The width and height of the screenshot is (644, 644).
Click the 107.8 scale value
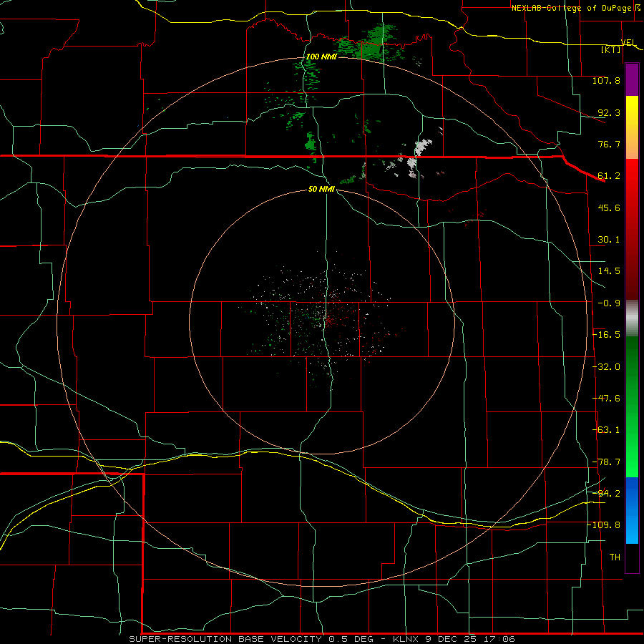[x=606, y=80]
